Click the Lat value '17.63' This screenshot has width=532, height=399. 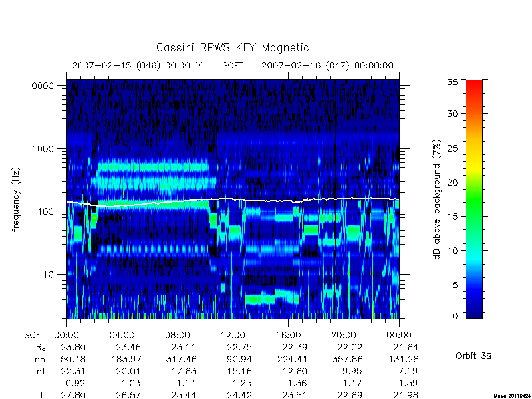point(184,371)
